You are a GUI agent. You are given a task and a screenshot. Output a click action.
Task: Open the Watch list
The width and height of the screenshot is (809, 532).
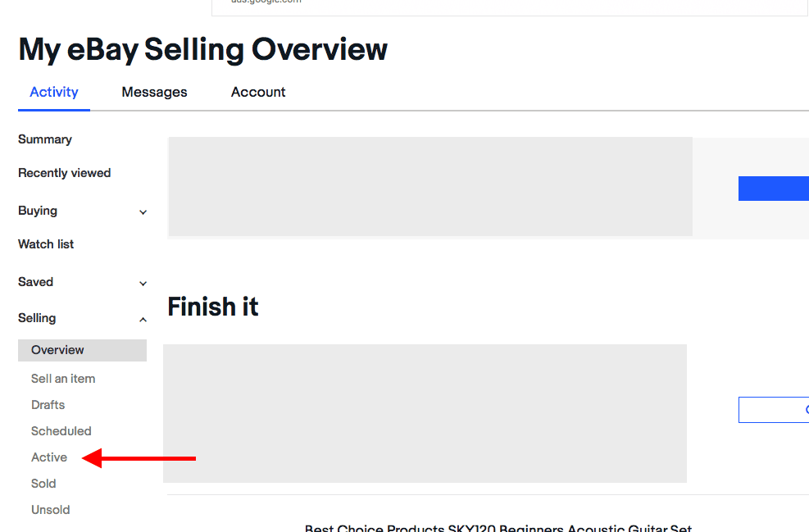pos(45,243)
